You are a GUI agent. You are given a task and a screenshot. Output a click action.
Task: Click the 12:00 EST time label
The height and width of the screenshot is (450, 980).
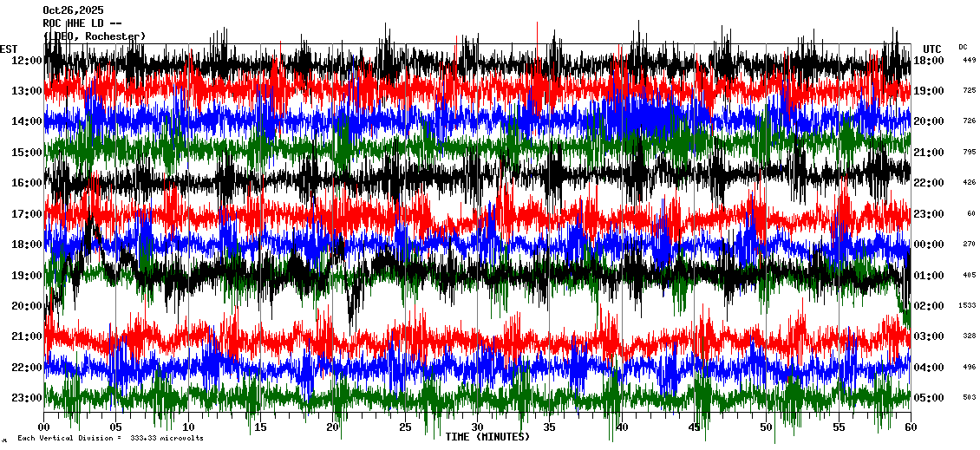point(25,60)
